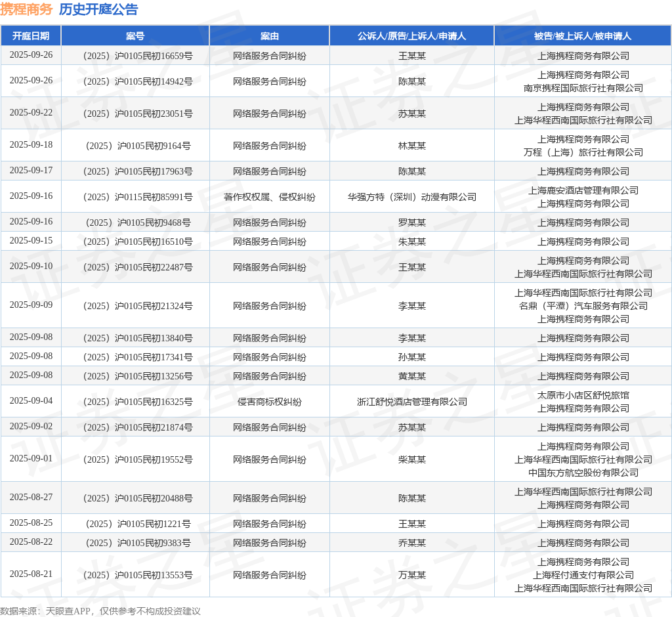Select the hearing date 2025-08-22
672x617 pixels.
coord(31,542)
